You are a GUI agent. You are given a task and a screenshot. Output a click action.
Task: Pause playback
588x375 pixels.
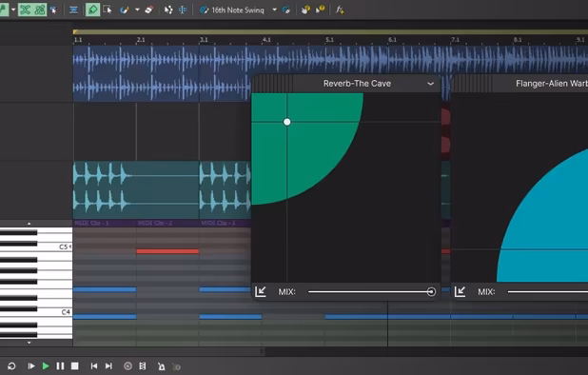(x=60, y=366)
